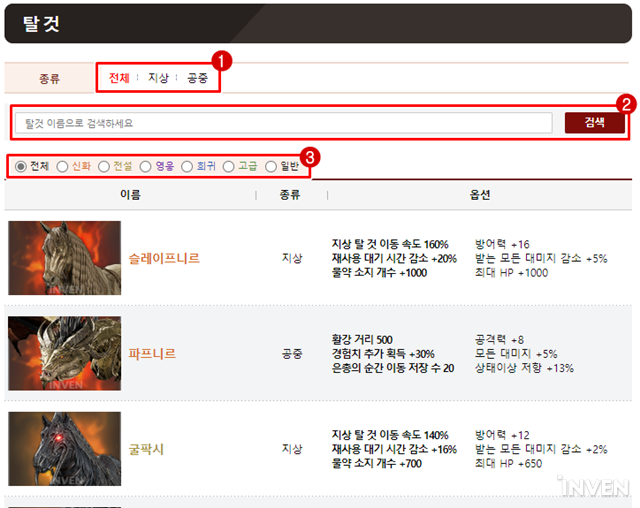Click the 이름 column header

click(x=130, y=195)
